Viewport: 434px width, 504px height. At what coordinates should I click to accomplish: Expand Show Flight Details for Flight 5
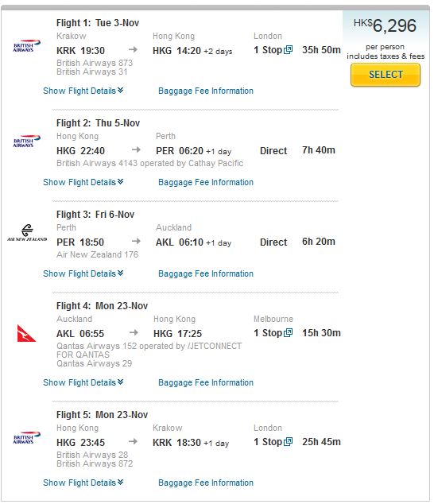click(83, 483)
